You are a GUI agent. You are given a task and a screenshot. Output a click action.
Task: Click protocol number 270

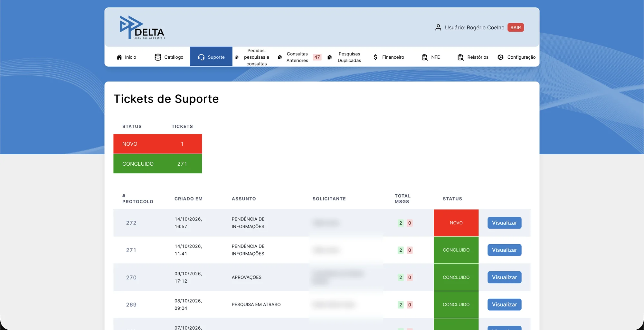click(131, 277)
